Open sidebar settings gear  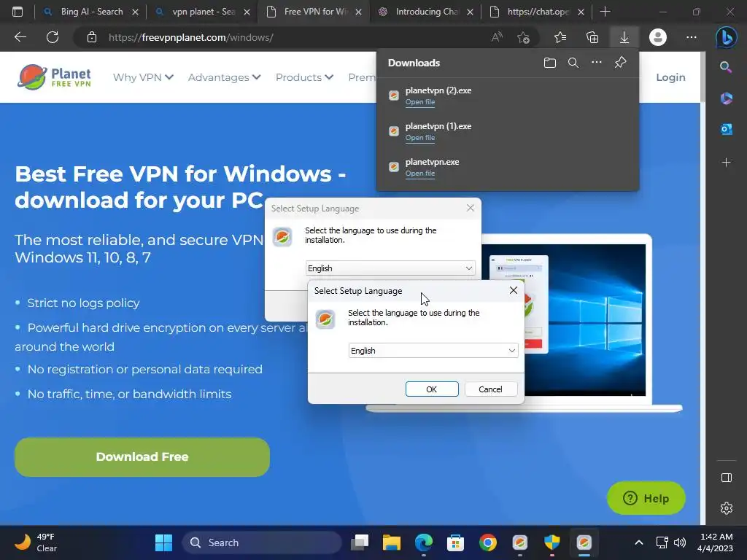point(726,508)
